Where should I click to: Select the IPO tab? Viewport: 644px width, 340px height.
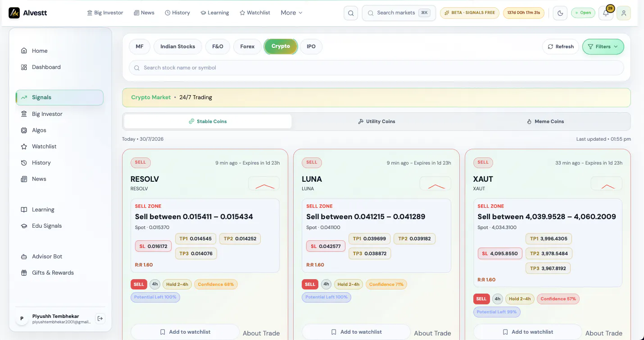[311, 46]
